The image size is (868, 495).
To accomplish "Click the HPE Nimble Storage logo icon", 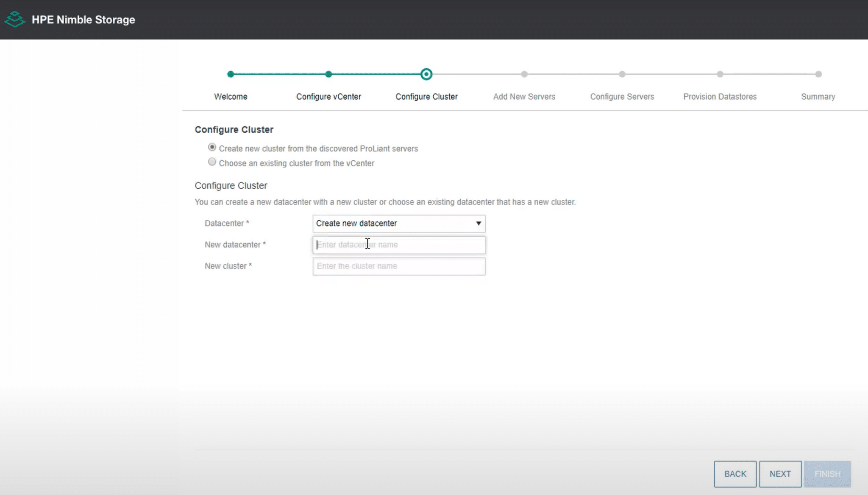I will pyautogui.click(x=15, y=20).
